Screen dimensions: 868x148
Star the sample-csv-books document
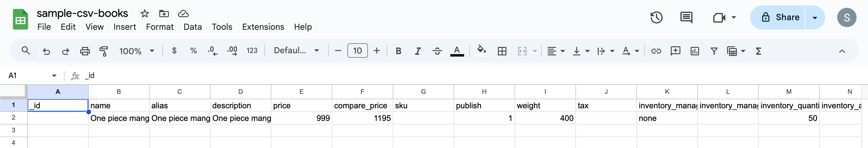[144, 14]
